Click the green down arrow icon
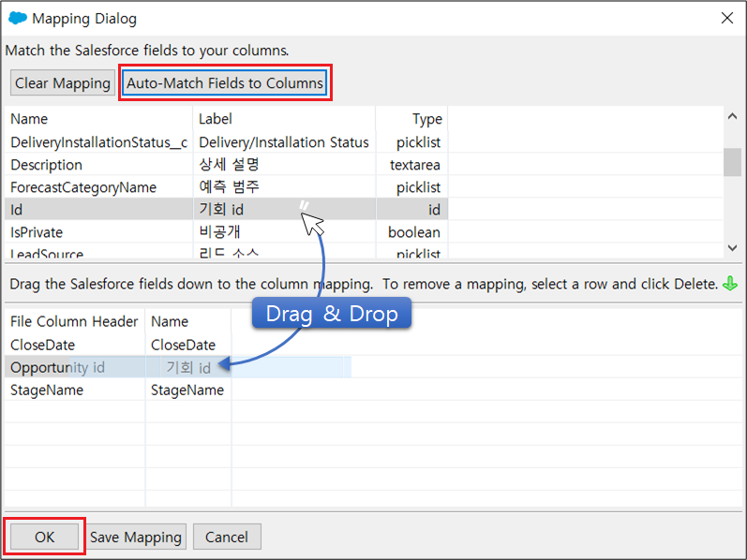The width and height of the screenshot is (747, 560). click(x=730, y=285)
